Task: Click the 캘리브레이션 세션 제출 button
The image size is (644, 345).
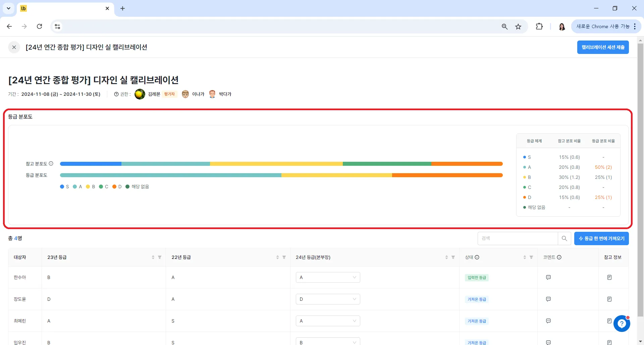Action: click(x=603, y=47)
